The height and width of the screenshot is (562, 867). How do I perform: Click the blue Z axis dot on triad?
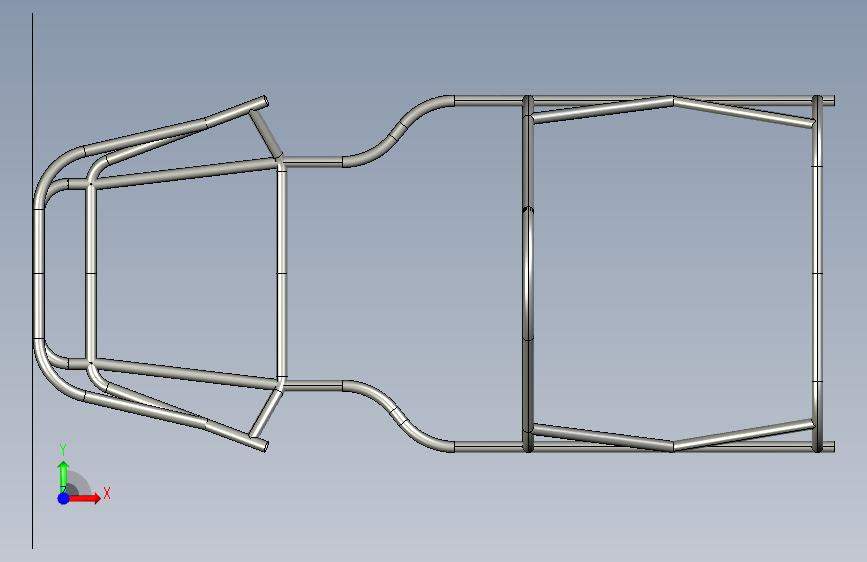(64, 498)
